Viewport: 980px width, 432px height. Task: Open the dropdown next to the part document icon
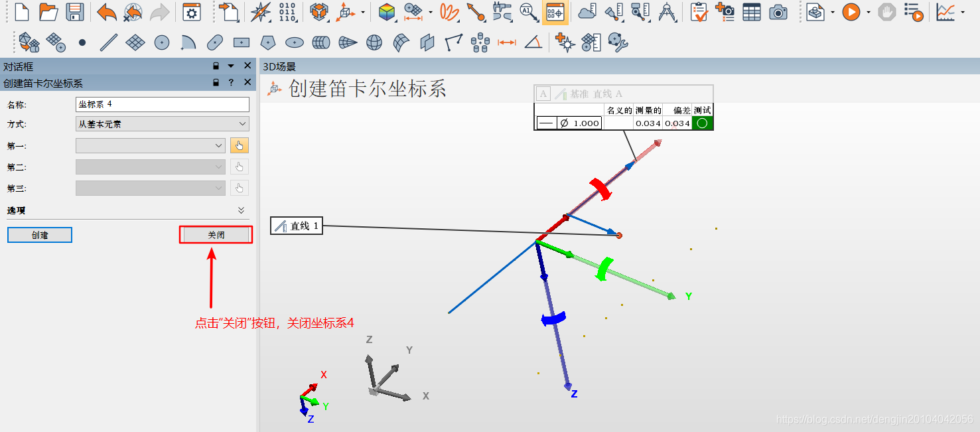pyautogui.click(x=832, y=12)
